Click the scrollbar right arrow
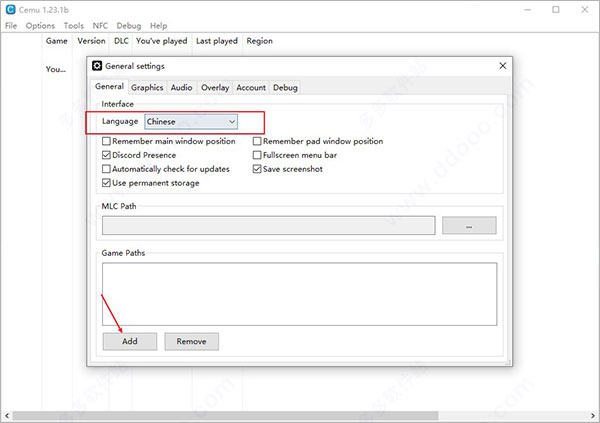Image resolution: width=600 pixels, height=423 pixels. [593, 416]
